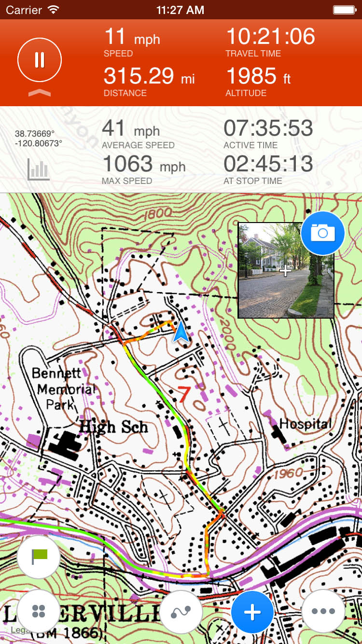Open the Legal link on map
The height and width of the screenshot is (644, 362).
pos(19,630)
